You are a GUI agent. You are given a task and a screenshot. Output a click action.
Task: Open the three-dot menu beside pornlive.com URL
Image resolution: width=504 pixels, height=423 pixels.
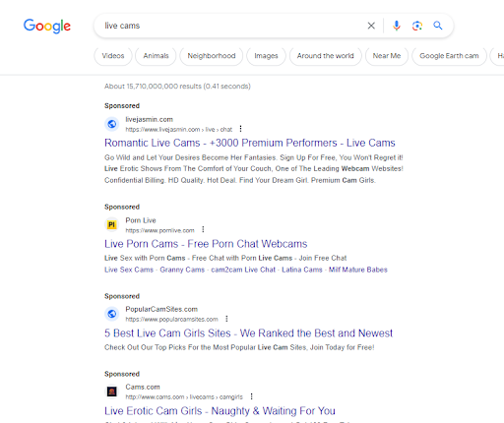tap(203, 229)
